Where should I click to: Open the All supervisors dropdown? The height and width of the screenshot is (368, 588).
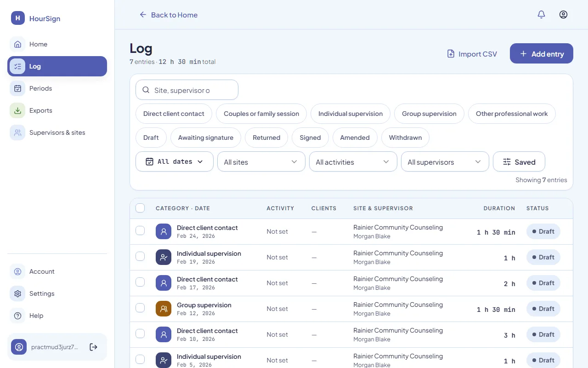coord(445,161)
